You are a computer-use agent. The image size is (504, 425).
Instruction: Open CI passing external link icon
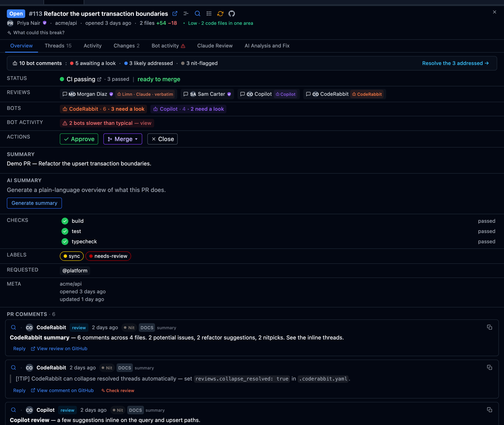tap(99, 79)
